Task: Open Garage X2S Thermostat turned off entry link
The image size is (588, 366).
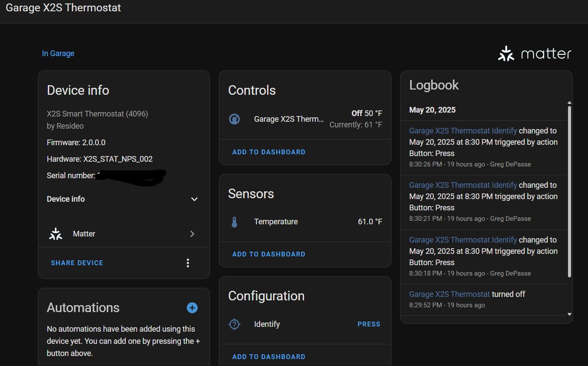Action: point(449,294)
